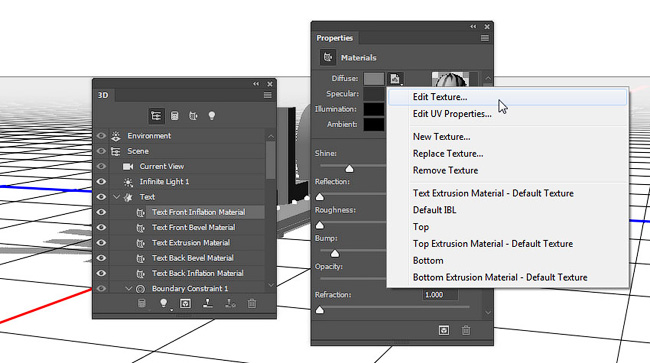650x363 pixels.
Task: Filter 3D panel by whole scene
Action: tap(156, 116)
